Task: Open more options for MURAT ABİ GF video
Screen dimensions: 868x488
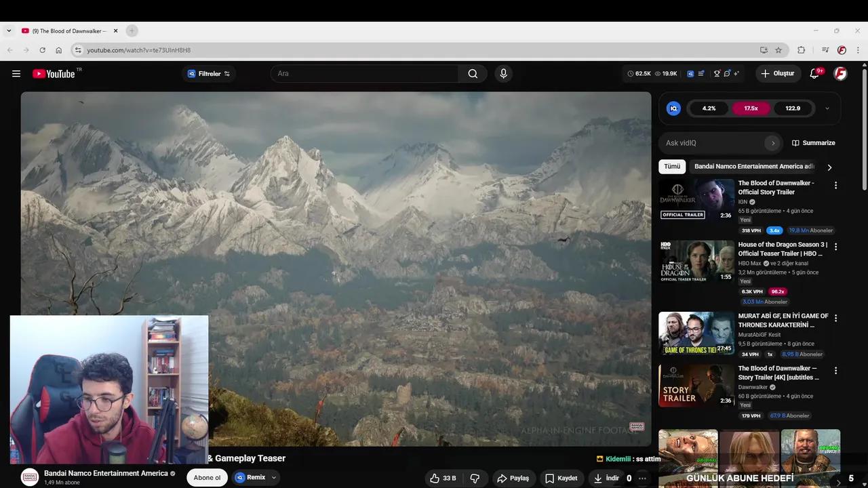Action: (x=835, y=318)
